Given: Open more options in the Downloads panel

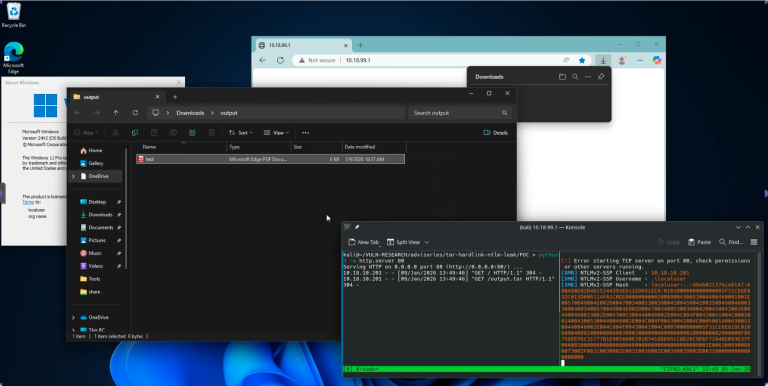Looking at the screenshot, I should point(588,77).
